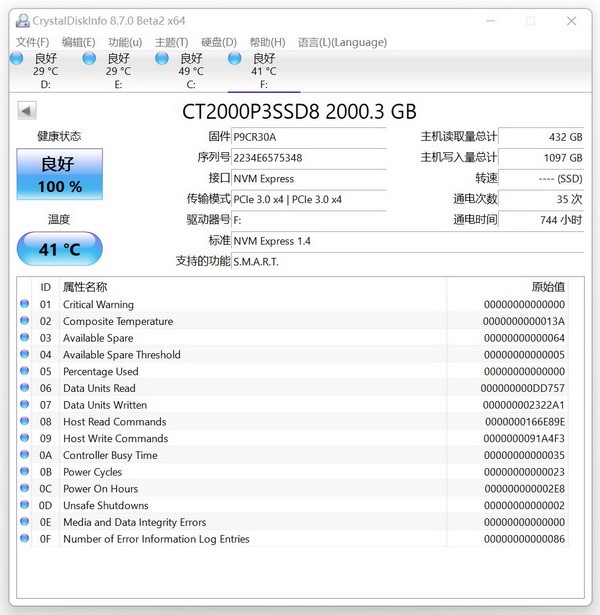The image size is (600, 615).
Task: Click the standard field NVM Express 1.4
Action: 407,241
